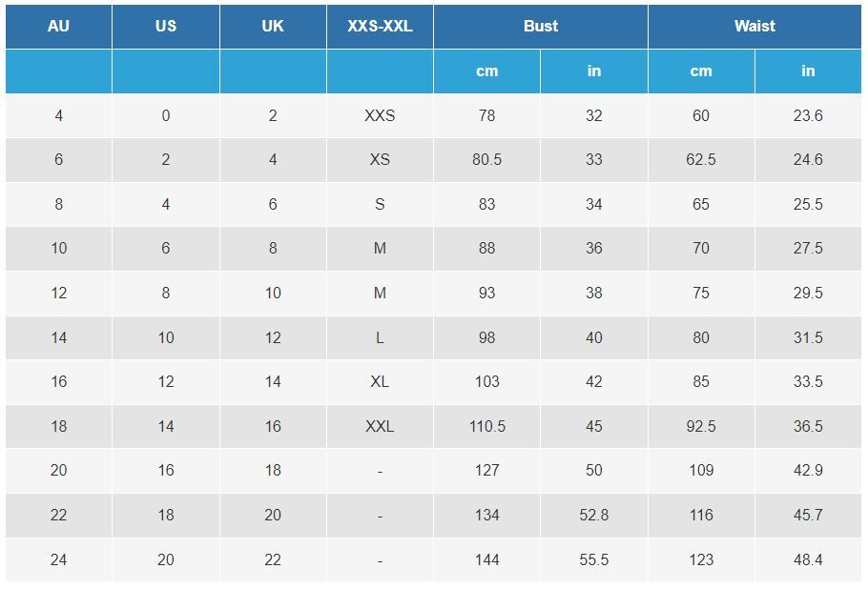Click the XL size label
Image resolution: width=868 pixels, height=589 pixels.
380,381
